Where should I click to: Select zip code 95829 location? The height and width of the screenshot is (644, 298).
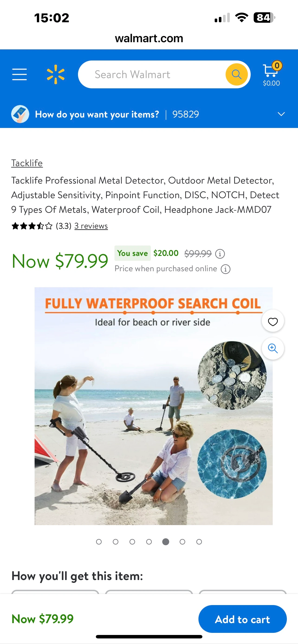[185, 115]
